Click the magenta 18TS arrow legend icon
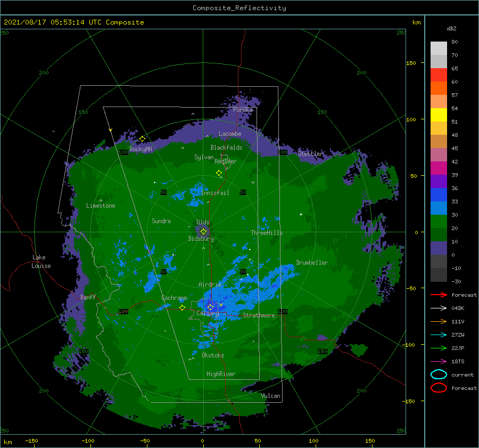The height and width of the screenshot is (448, 479). 439,362
